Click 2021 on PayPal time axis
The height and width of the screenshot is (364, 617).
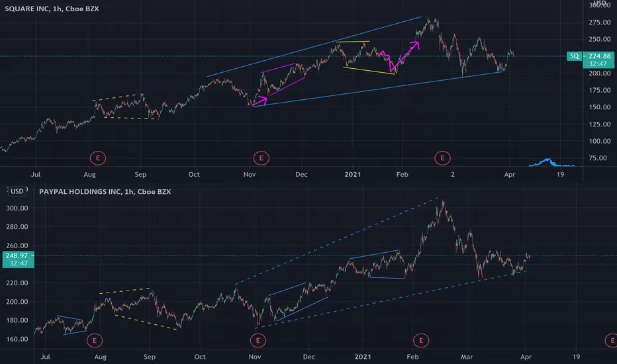click(x=363, y=357)
